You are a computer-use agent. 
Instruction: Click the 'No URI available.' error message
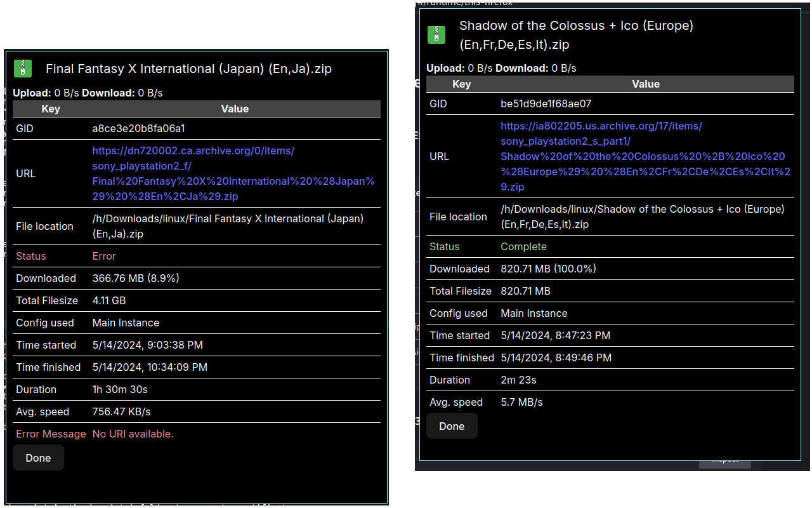pyautogui.click(x=133, y=434)
